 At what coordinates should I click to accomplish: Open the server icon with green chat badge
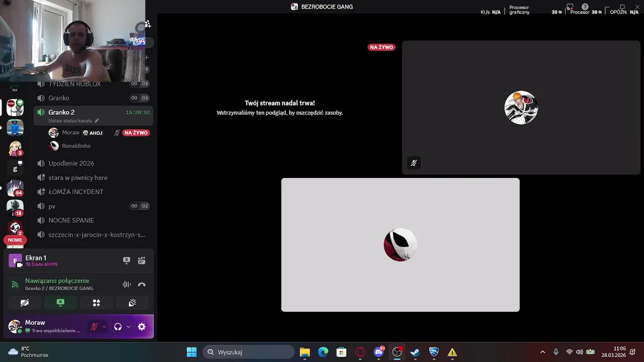pyautogui.click(x=15, y=107)
